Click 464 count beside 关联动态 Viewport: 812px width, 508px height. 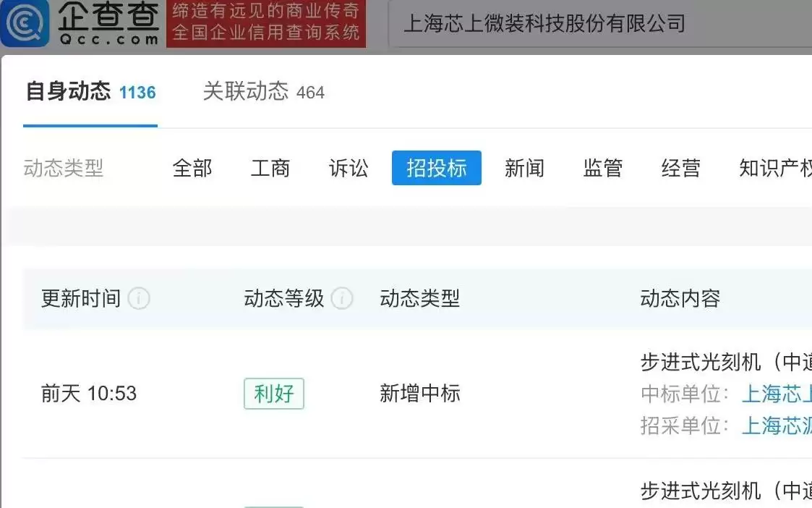tap(310, 93)
